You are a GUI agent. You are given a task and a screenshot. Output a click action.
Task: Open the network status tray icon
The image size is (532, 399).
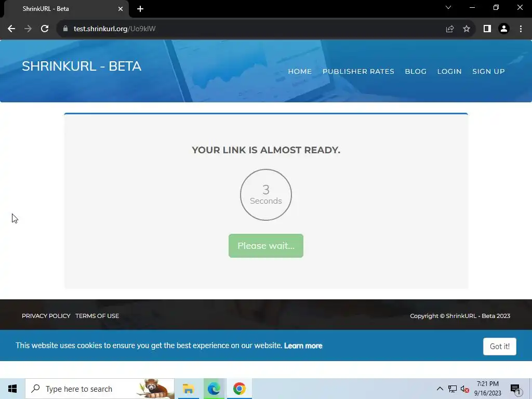453,389
